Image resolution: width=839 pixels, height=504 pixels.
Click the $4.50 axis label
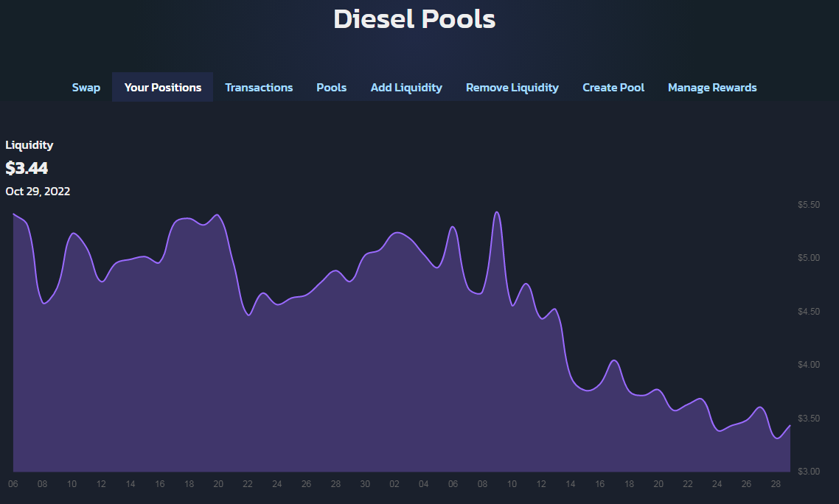coord(809,312)
